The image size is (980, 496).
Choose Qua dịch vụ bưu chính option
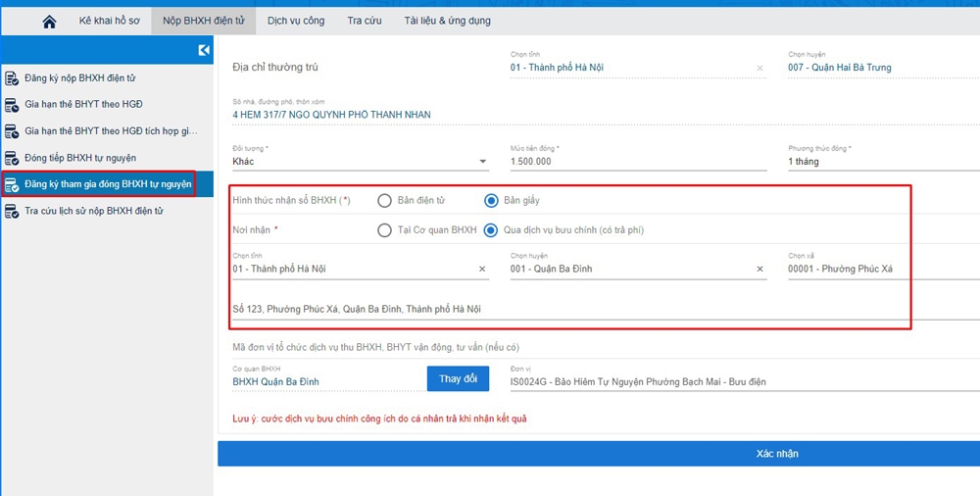[492, 230]
